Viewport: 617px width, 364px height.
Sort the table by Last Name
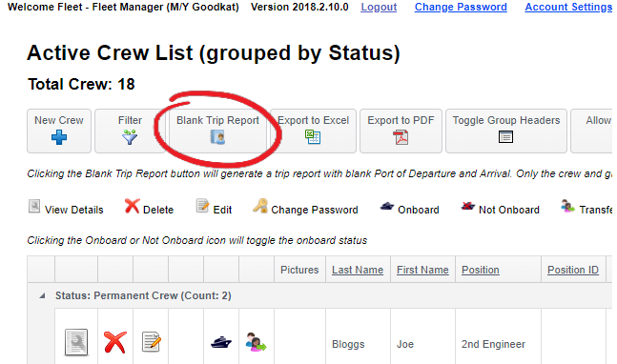[x=358, y=270]
